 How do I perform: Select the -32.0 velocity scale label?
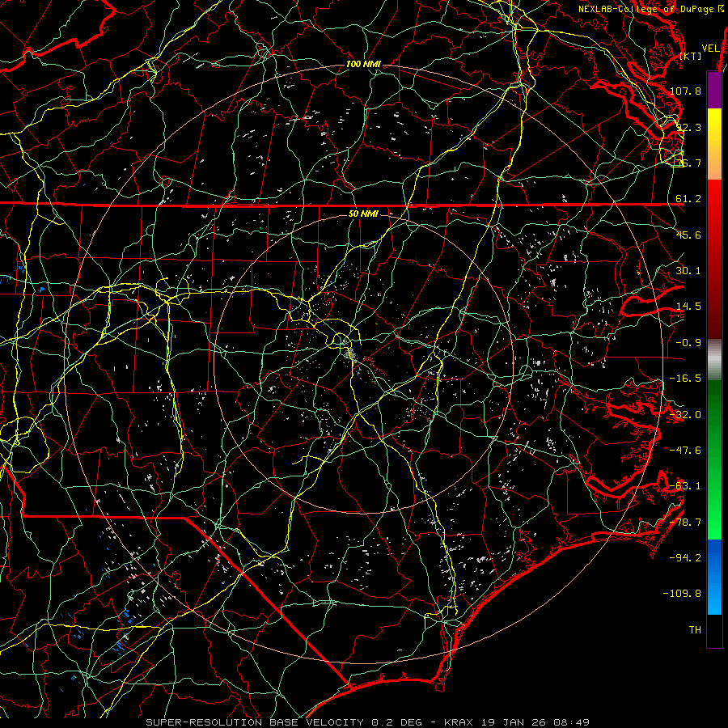(685, 415)
